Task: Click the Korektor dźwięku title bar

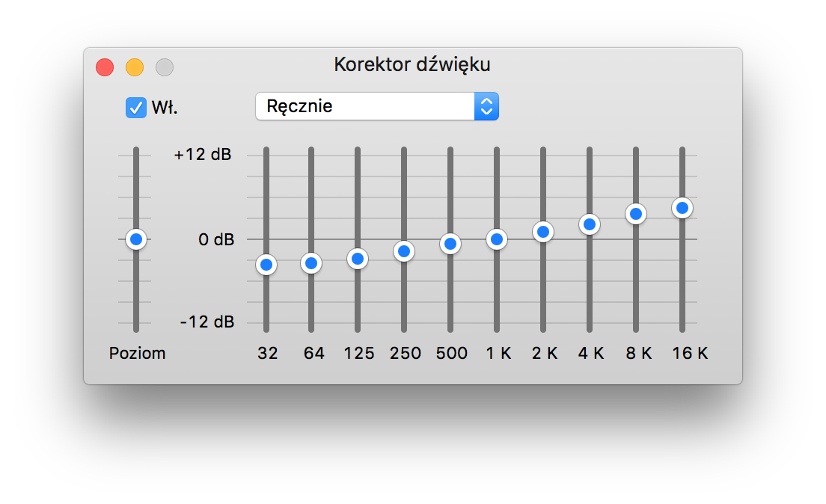Action: click(x=412, y=64)
